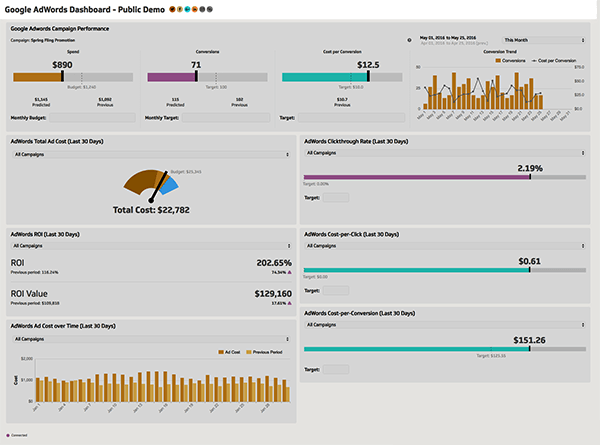Click the $12.5 cost per conversion value
Screen dimensions: 600x445
pos(368,65)
